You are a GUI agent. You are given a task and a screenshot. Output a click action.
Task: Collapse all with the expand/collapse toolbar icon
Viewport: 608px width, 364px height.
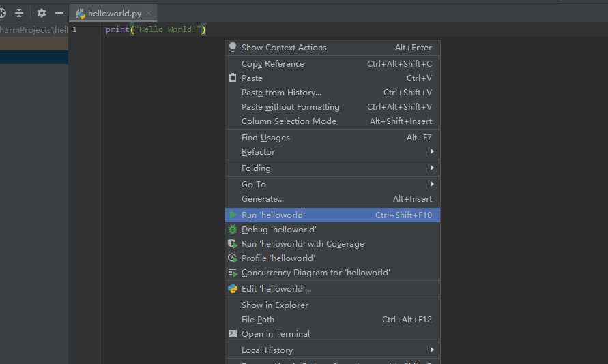[19, 13]
